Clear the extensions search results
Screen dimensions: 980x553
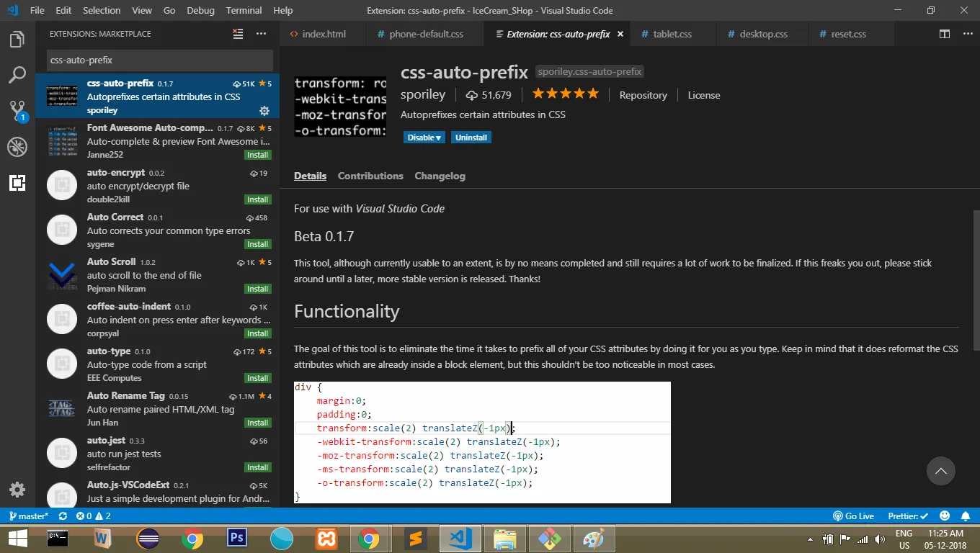click(x=238, y=34)
